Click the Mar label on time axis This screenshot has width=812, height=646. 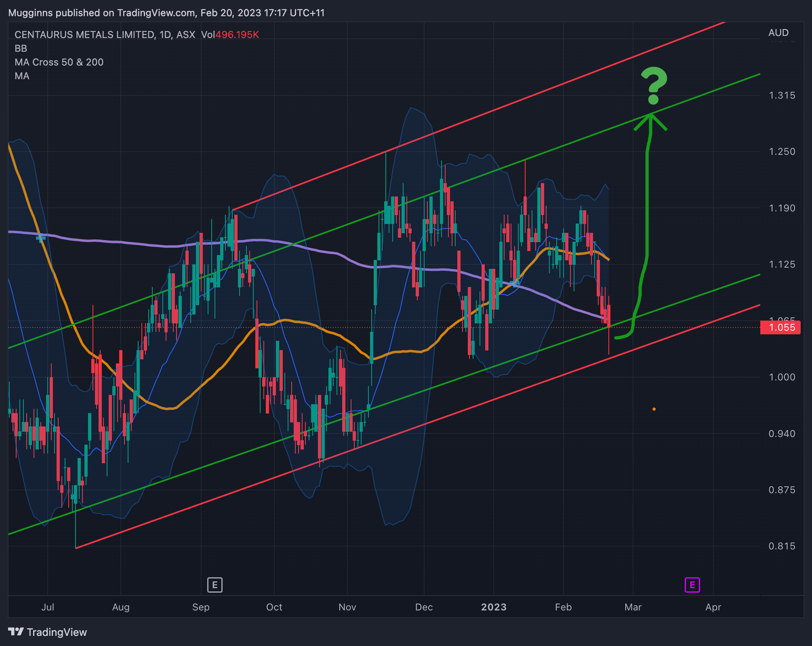pyautogui.click(x=633, y=607)
